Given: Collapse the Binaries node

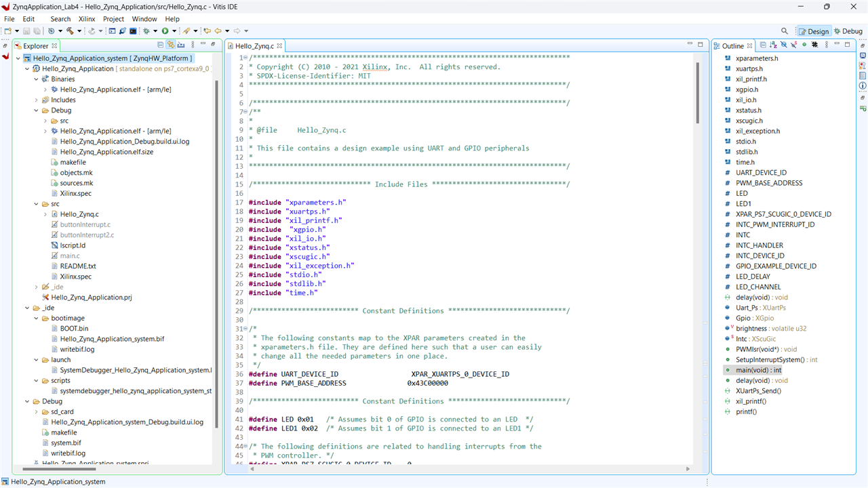Looking at the screenshot, I should tap(36, 79).
